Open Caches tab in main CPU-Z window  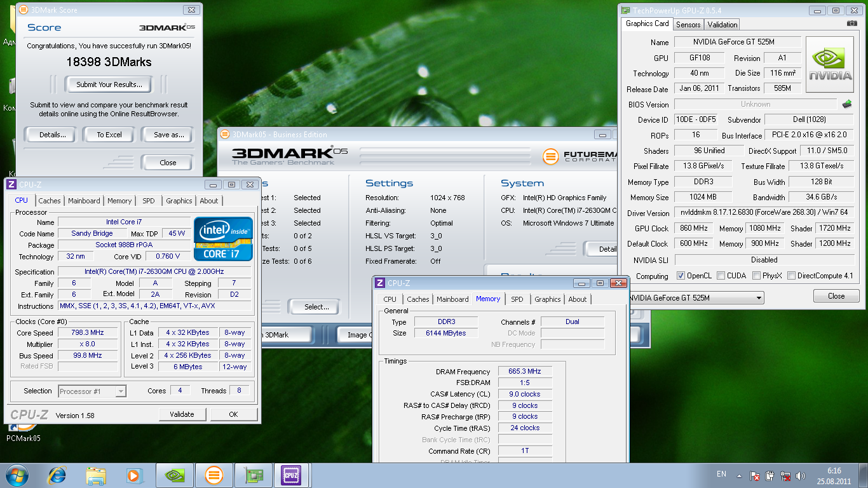[49, 201]
